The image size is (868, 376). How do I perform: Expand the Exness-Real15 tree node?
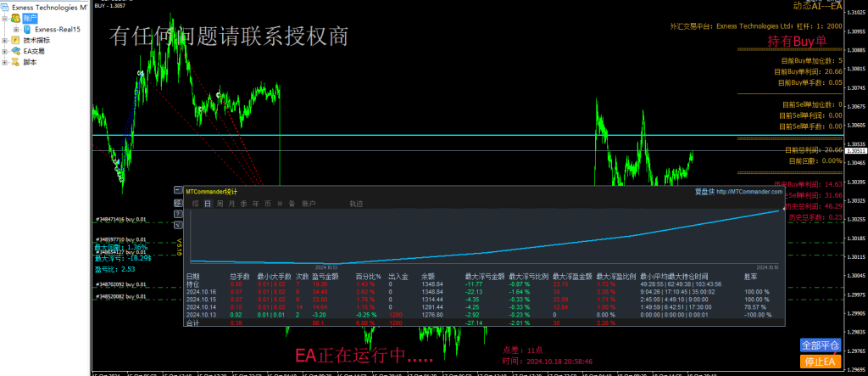[16, 30]
